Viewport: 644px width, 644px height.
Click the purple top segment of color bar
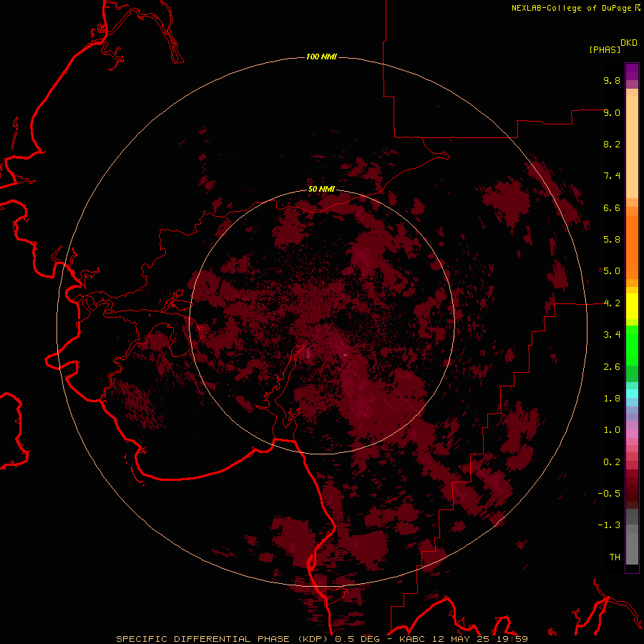pyautogui.click(x=632, y=72)
